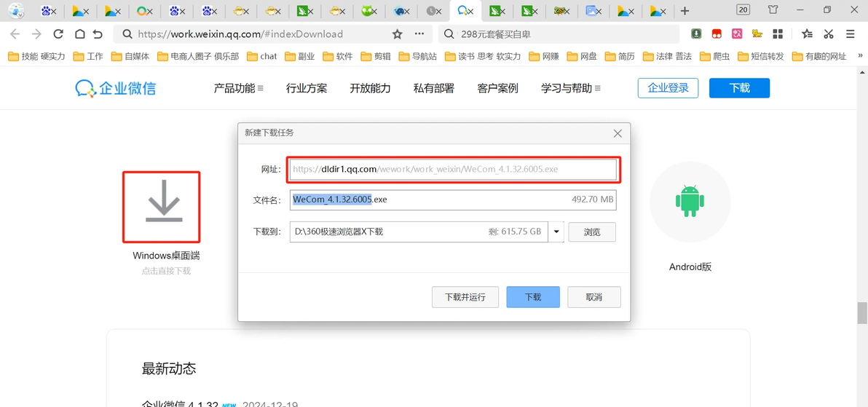Open the 导航站 bookmark folder
The width and height of the screenshot is (868, 407).
coord(417,56)
